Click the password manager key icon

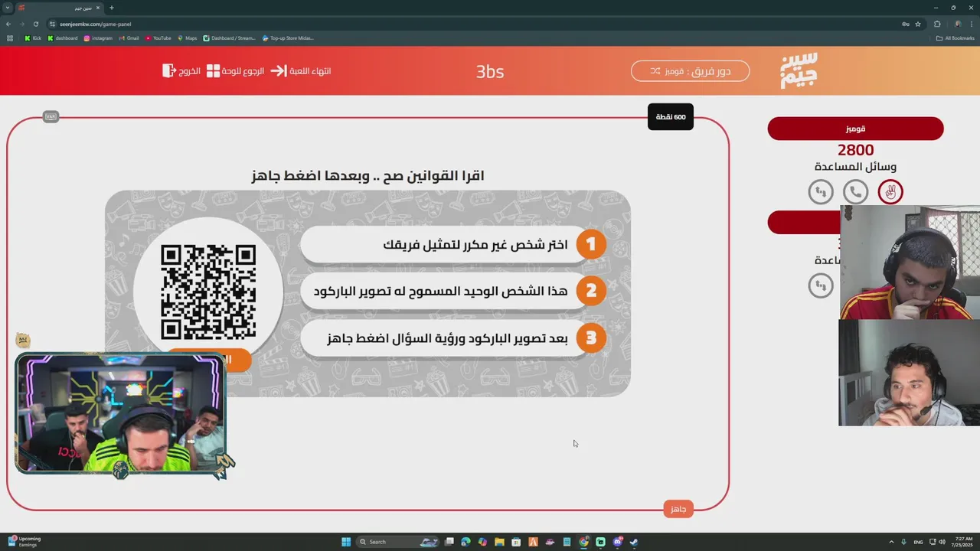pyautogui.click(x=906, y=24)
